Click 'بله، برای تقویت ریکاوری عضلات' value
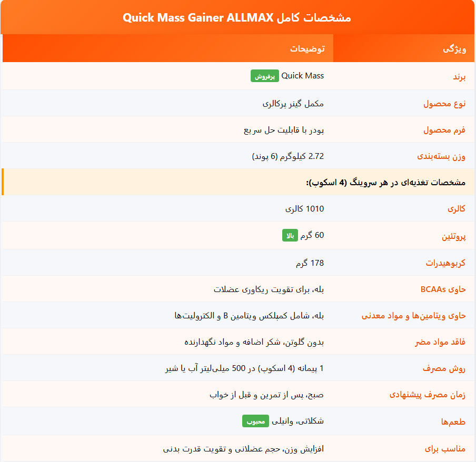The width and height of the screenshot is (476, 462). click(x=269, y=289)
